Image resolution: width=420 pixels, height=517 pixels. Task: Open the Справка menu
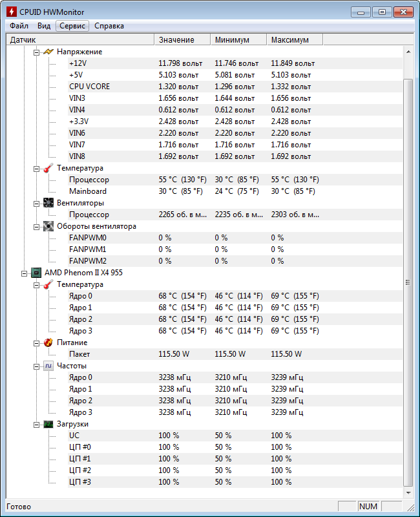[x=109, y=26]
